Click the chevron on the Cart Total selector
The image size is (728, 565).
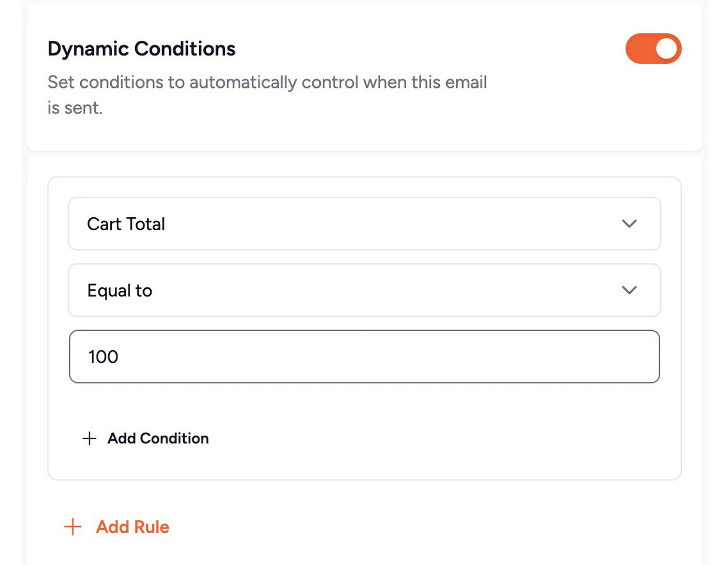click(x=629, y=224)
